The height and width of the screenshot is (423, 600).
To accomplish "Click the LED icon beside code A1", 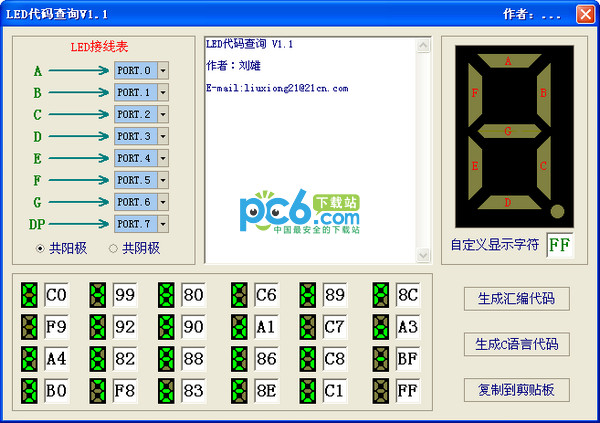I will click(x=239, y=327).
